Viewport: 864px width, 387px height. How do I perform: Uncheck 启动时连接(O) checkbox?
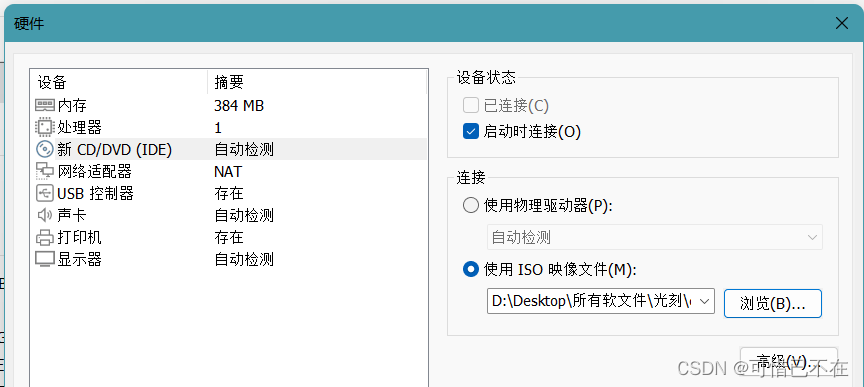[x=471, y=132]
